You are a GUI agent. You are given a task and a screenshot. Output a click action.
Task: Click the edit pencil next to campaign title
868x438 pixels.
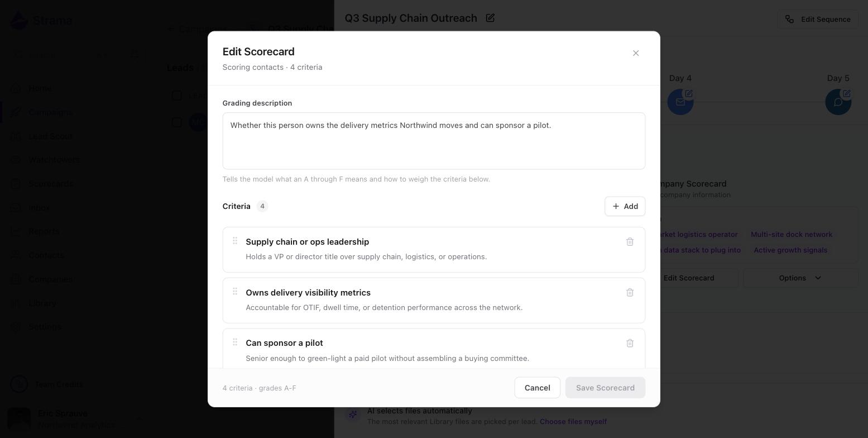coord(490,18)
